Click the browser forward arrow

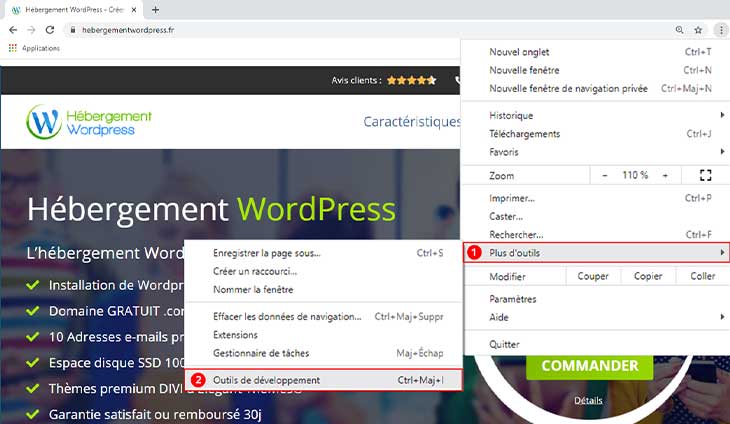[x=31, y=30]
